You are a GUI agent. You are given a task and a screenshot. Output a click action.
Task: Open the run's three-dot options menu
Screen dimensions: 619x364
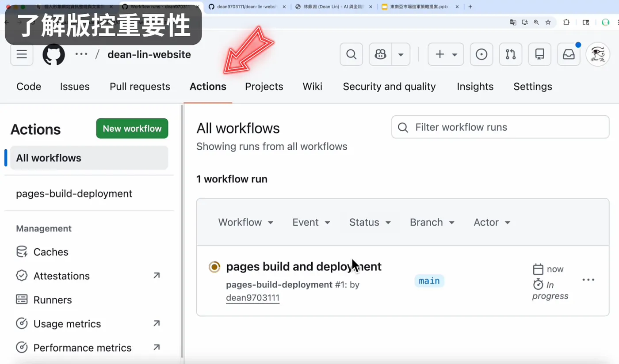pos(588,280)
